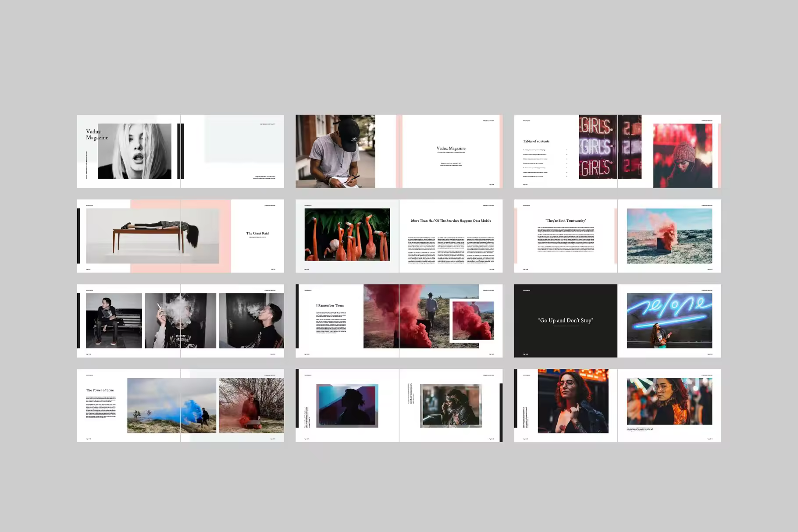The width and height of the screenshot is (798, 532).
Task: Click "The Power of Love" heading
Action: click(100, 390)
